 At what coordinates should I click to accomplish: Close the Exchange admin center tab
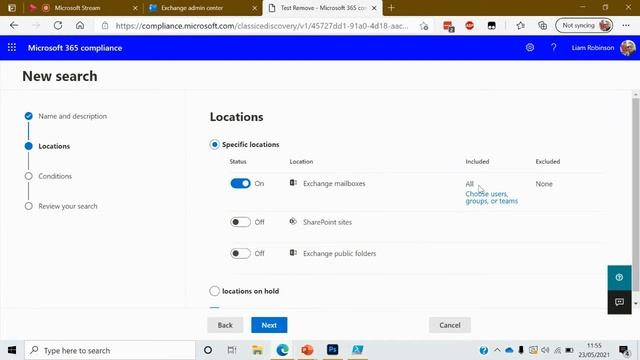tap(255, 8)
